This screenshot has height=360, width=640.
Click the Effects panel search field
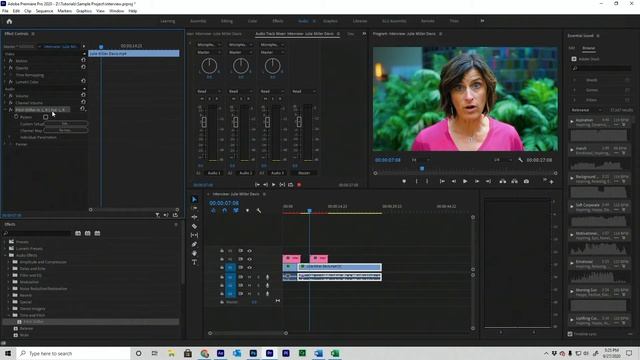point(38,233)
